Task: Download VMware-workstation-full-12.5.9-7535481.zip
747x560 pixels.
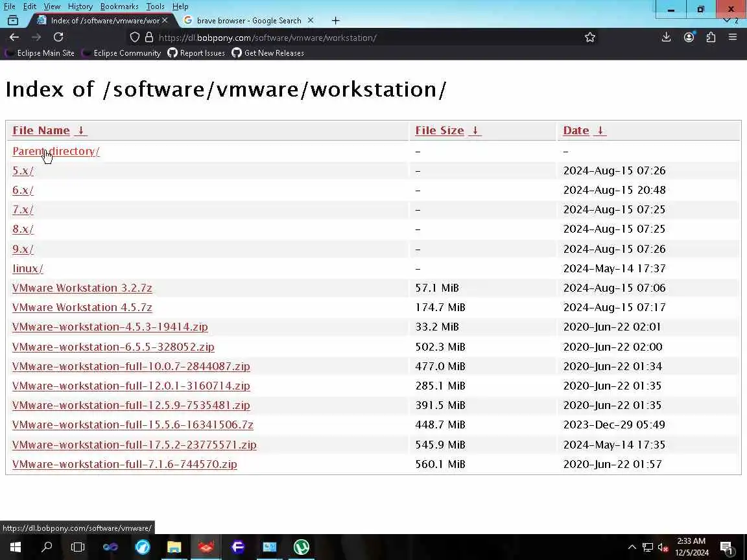Action: click(131, 405)
